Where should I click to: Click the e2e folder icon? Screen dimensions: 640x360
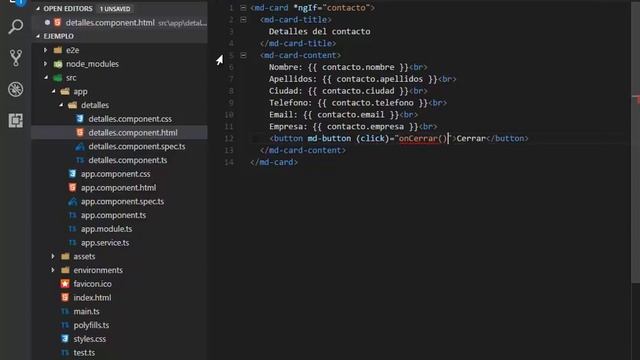coord(58,50)
